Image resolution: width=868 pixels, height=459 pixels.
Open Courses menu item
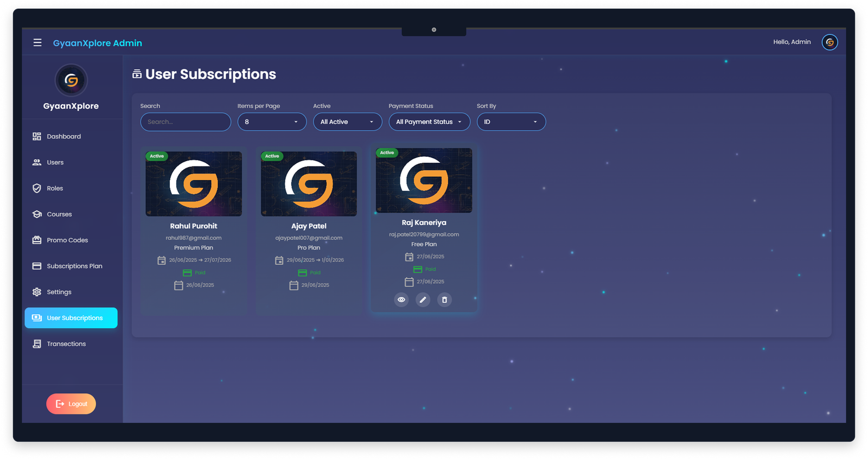(x=71, y=214)
